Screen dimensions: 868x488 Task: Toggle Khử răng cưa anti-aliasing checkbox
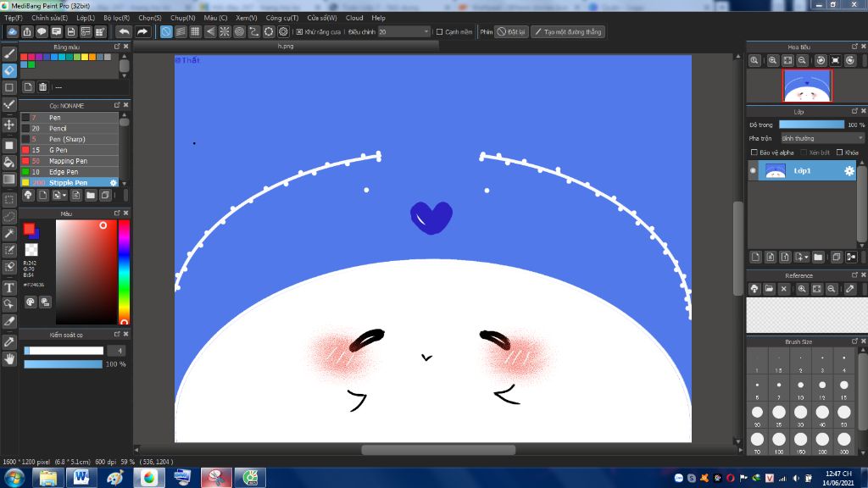299,32
